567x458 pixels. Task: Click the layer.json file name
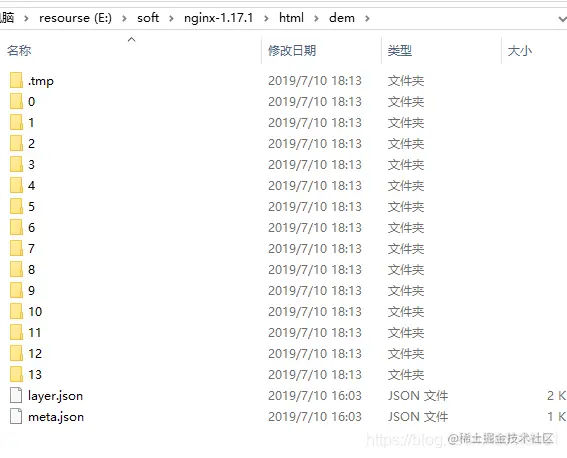coord(55,396)
